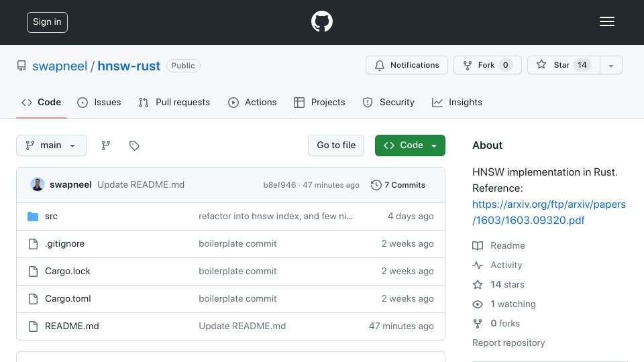Open the arxiv paper reference link
Image resolution: width=644 pixels, height=362 pixels.
point(549,213)
